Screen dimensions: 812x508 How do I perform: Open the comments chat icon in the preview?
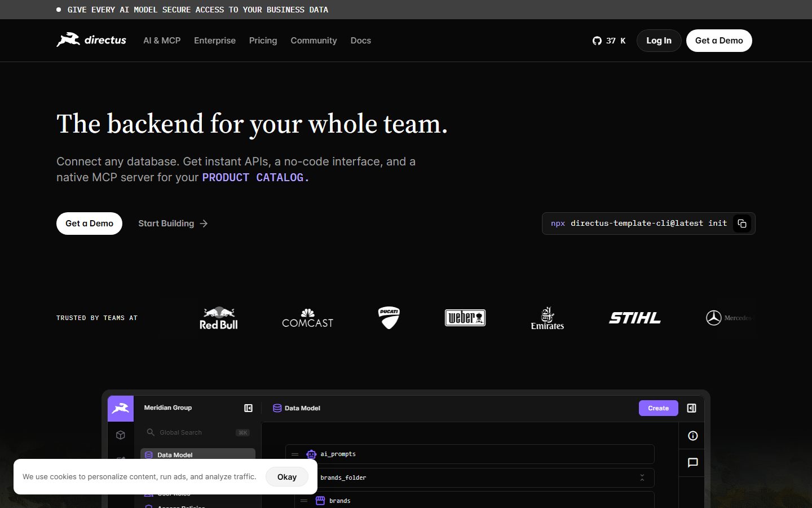[693, 463]
